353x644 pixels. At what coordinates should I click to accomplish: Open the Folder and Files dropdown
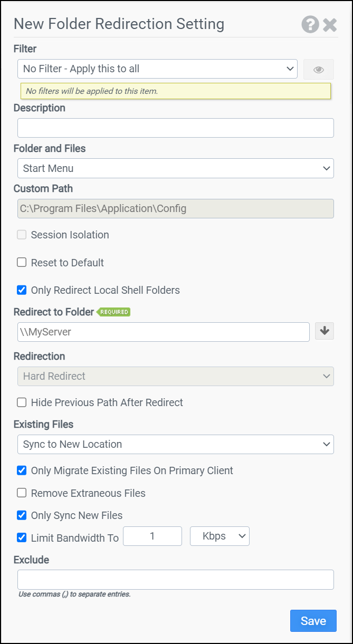[x=175, y=168]
